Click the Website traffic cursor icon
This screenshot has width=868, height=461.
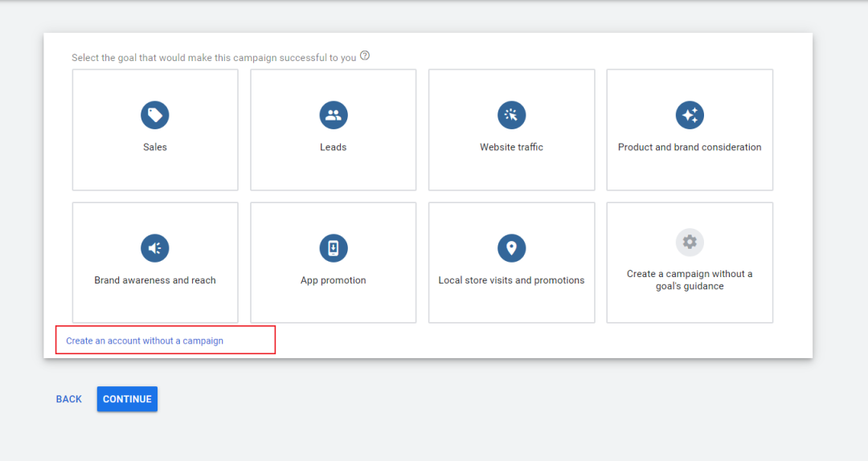tap(511, 115)
